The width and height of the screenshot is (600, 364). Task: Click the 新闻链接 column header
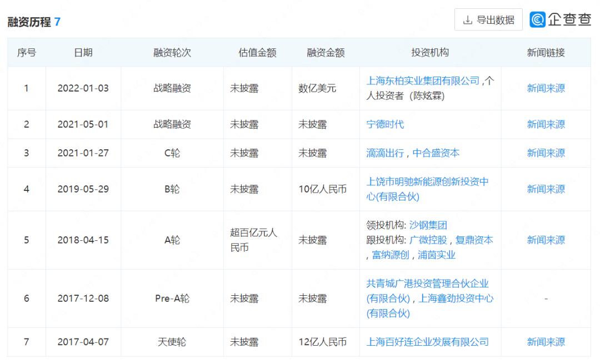coord(546,52)
